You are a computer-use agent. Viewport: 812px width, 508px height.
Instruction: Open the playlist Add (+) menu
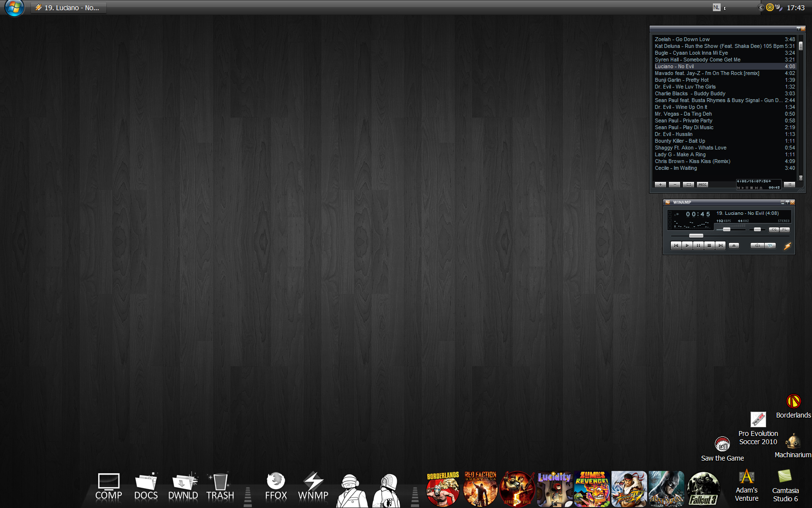[660, 185]
